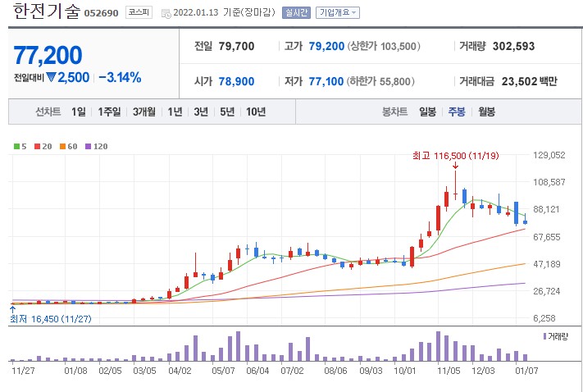This screenshot has height=392, width=583.
Task: Click the 04/02 date axis label
Action: [180, 371]
